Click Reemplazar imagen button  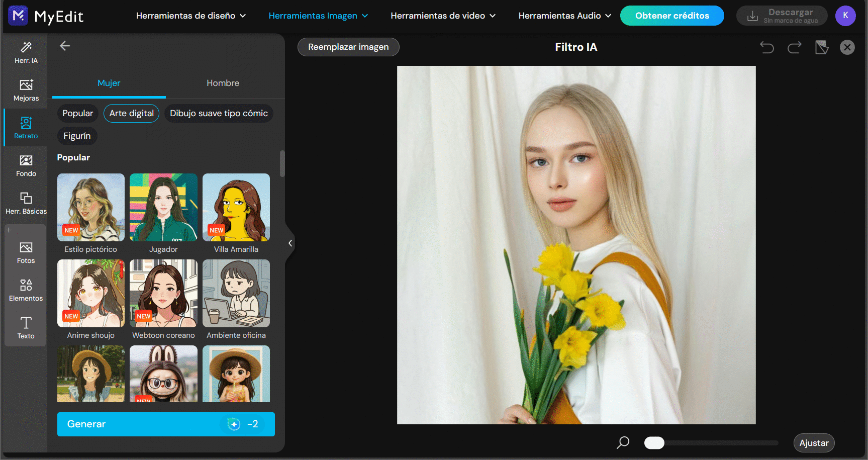click(x=348, y=47)
